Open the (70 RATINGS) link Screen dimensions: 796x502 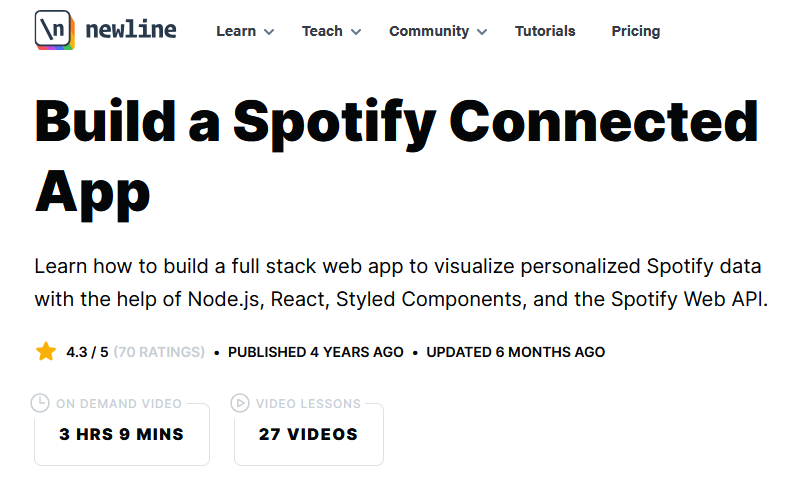pos(159,352)
